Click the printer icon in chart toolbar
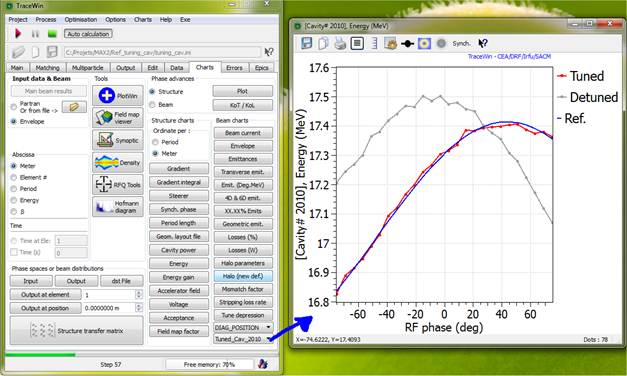627x376 pixels. pos(340,43)
